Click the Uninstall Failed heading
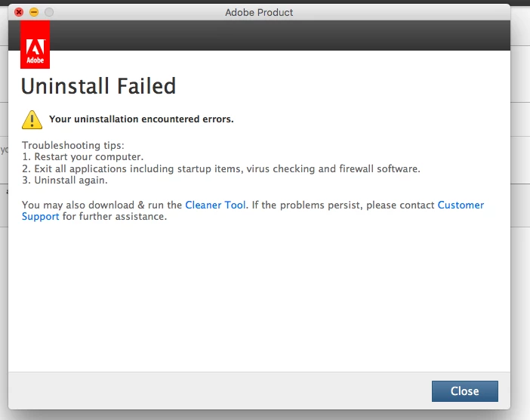 click(x=98, y=86)
